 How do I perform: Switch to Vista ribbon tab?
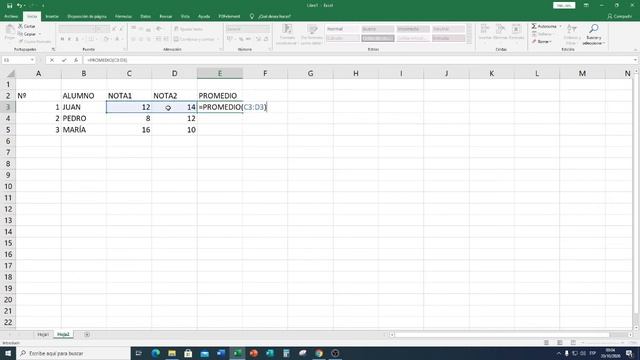[x=185, y=16]
